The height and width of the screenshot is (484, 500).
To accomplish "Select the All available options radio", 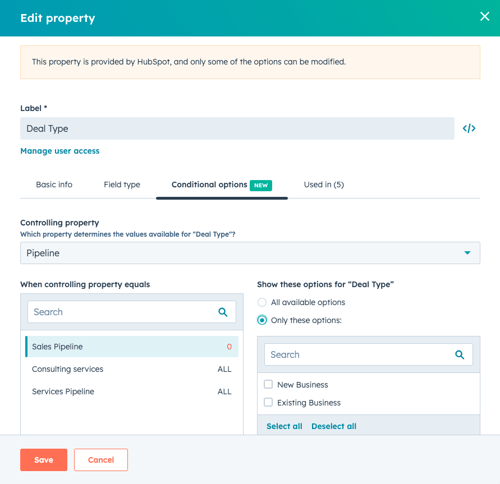I will [x=262, y=302].
